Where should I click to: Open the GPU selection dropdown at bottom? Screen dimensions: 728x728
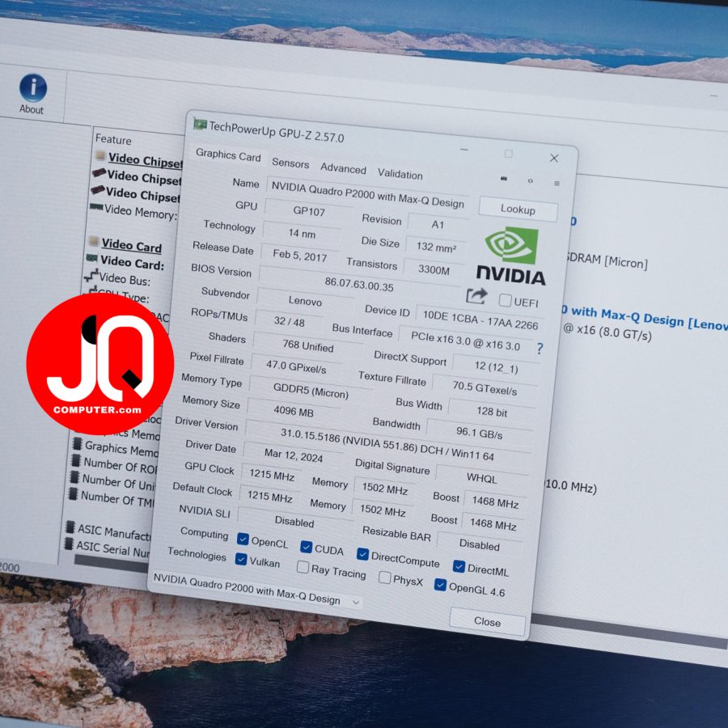click(x=256, y=590)
